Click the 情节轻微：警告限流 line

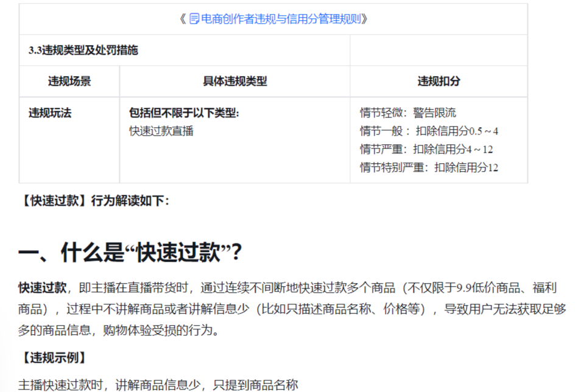[x=408, y=113]
